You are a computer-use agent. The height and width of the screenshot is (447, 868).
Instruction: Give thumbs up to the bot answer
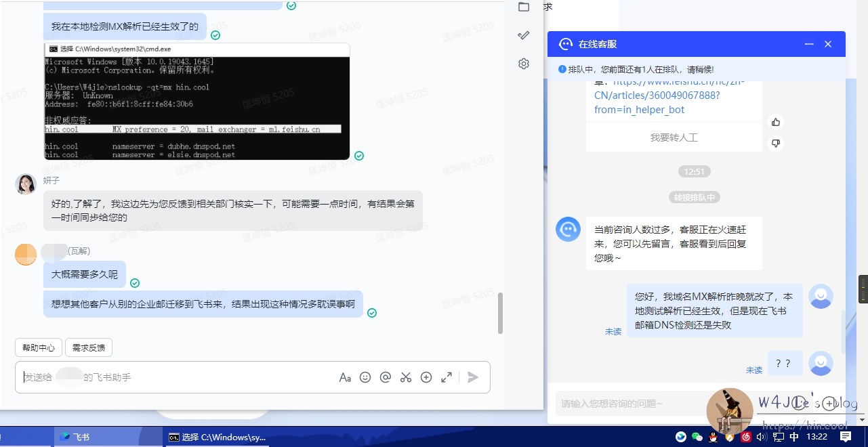776,122
